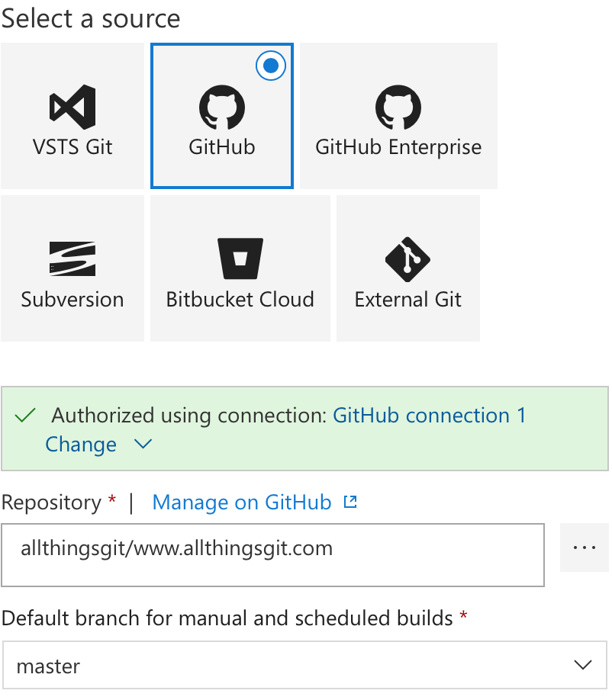Image resolution: width=612 pixels, height=700 pixels.
Task: Select the VSTS Git source icon
Action: pyautogui.click(x=72, y=108)
